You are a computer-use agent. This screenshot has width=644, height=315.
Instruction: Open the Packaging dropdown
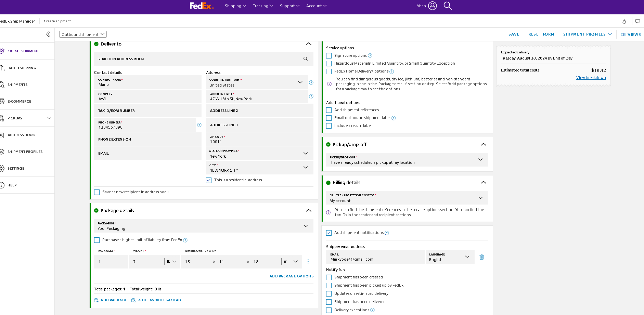tap(204, 226)
